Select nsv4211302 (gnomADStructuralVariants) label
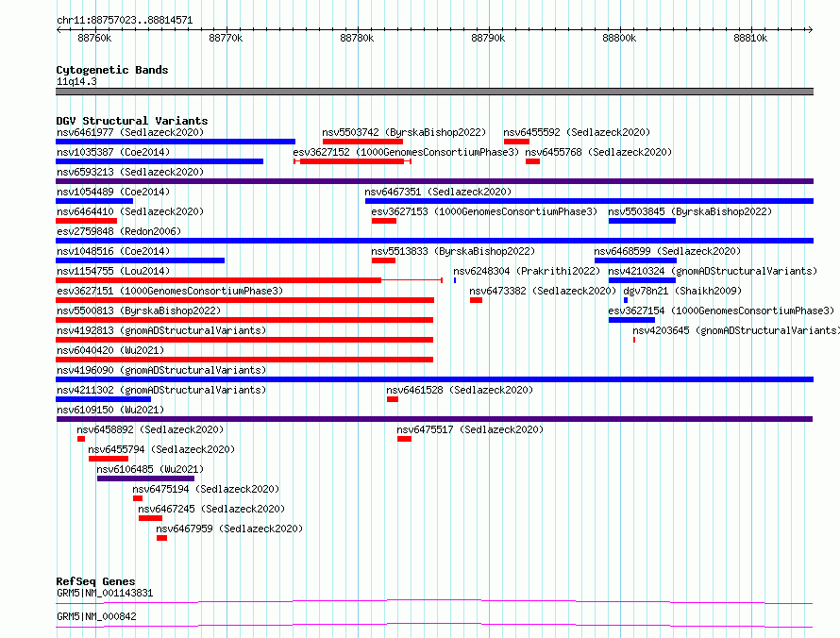This screenshot has height=638, width=840. 161,390
